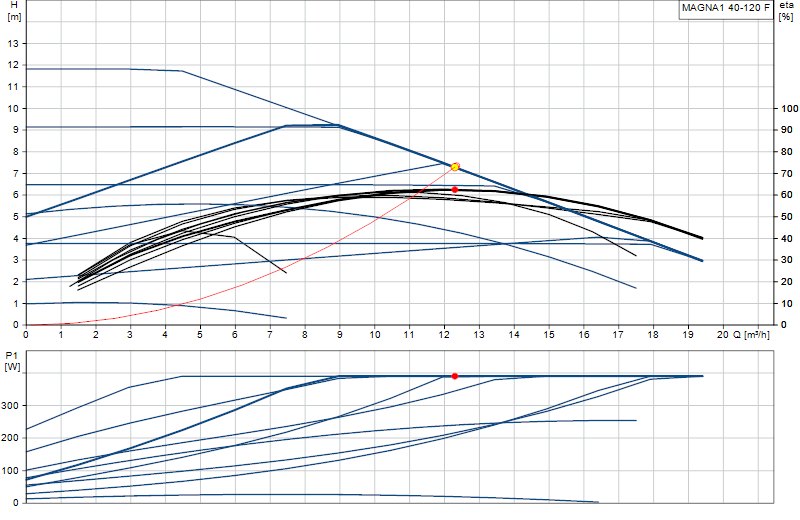Image resolution: width=800 pixels, height=520 pixels.
Task: Click the 12 tick label on the H axis
Action: 13,65
